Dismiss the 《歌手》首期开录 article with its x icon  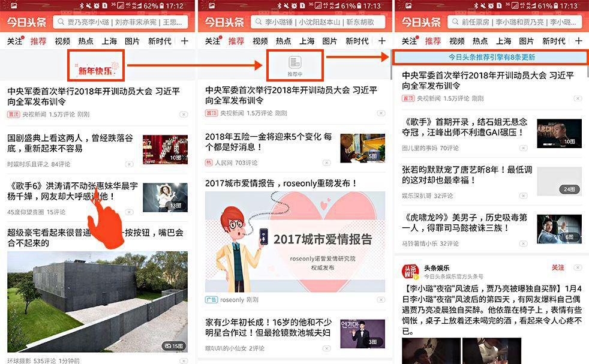pos(523,148)
